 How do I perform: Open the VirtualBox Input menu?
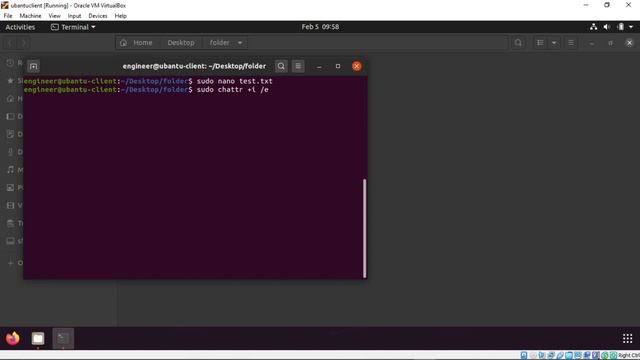74,16
